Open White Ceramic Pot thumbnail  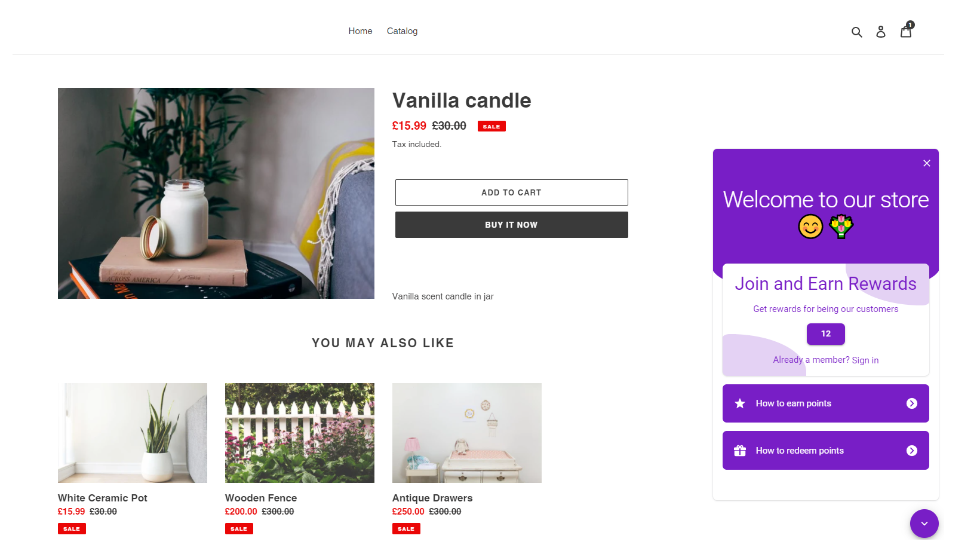pyautogui.click(x=133, y=433)
